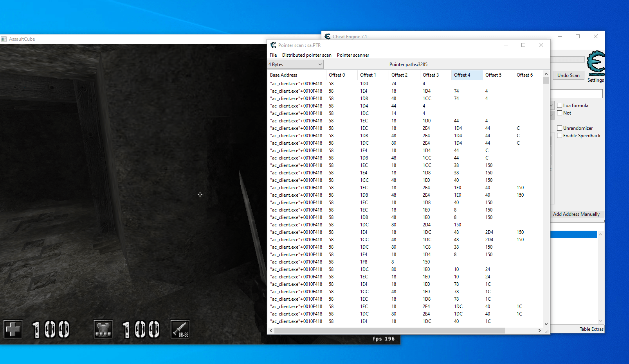Screen dimensions: 629x364
Task: Sort by the Offset 1 column header
Action: click(x=373, y=75)
